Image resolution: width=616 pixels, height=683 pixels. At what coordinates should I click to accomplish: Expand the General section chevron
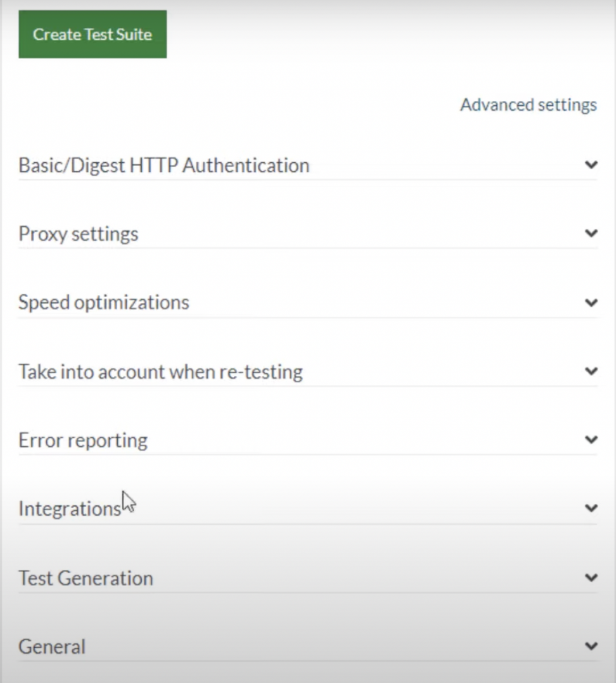tap(591, 646)
